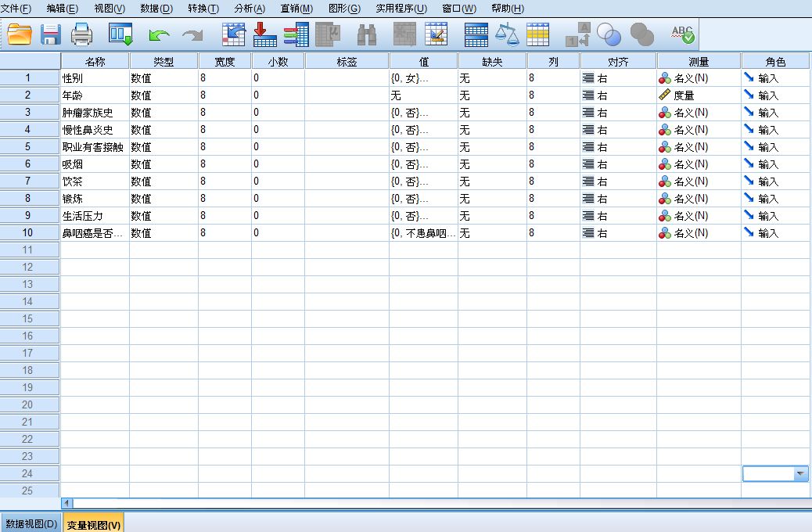This screenshot has width=812, height=532.
Task: Select the variable name 肿瘤家族史
Action: 88,113
